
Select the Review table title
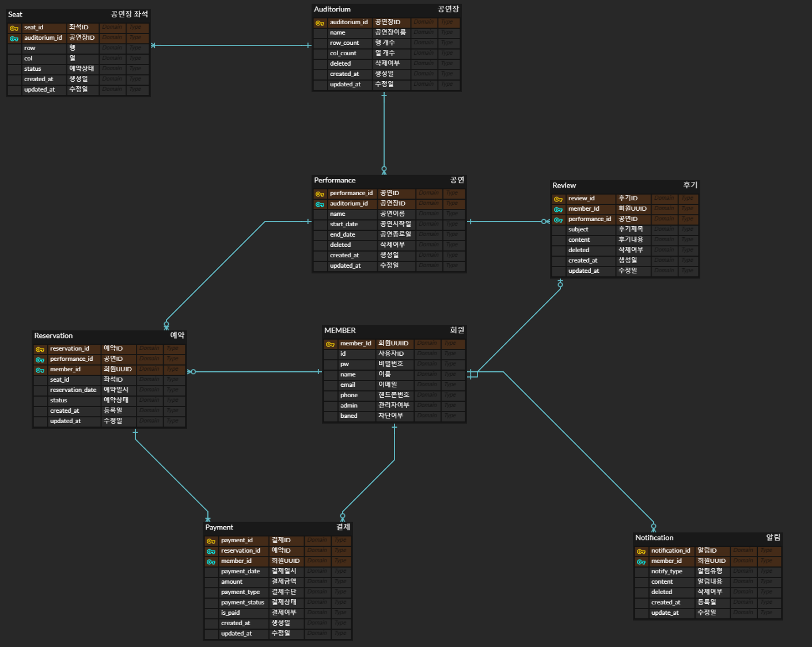point(564,185)
